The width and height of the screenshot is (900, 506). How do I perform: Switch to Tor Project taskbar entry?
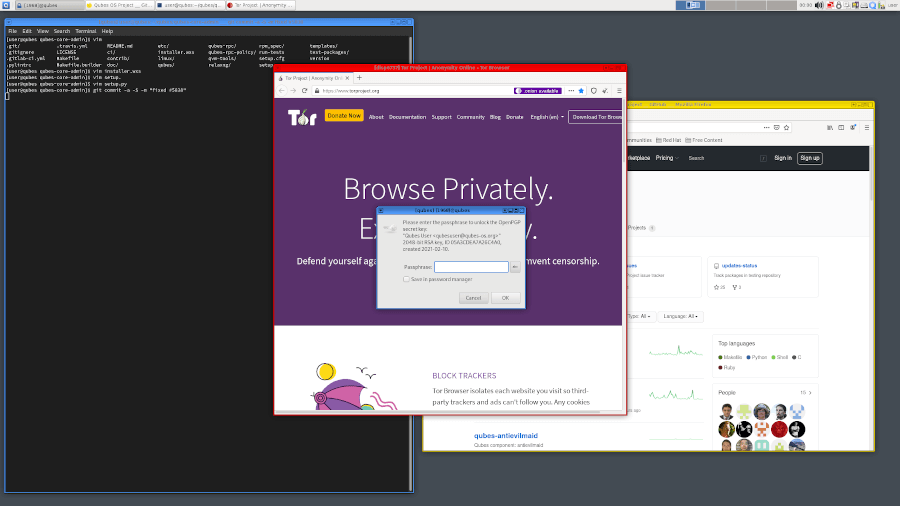point(261,5)
